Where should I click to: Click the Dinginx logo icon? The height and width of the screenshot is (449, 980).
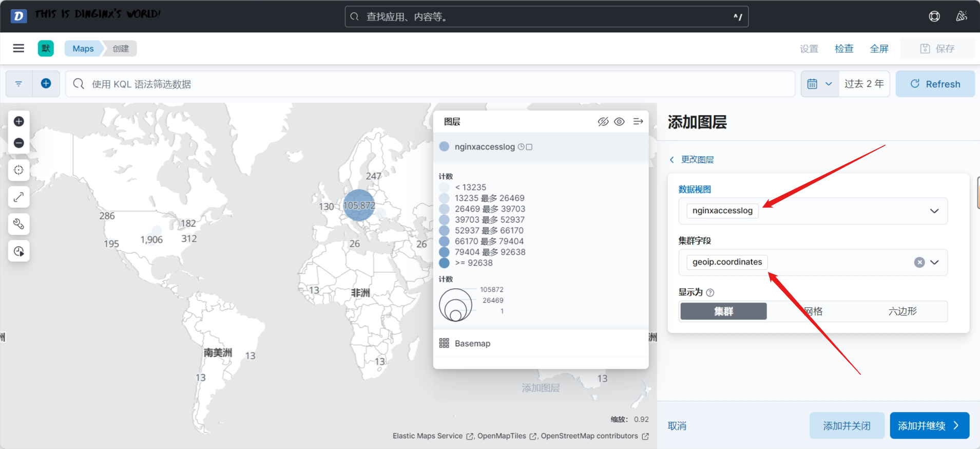[x=18, y=16]
